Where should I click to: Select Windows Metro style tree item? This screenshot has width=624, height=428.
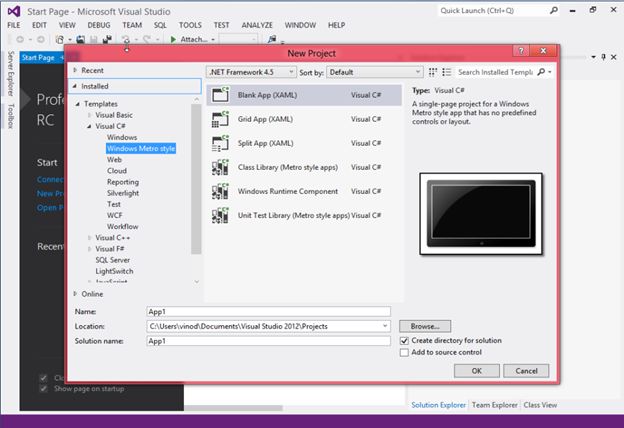tap(141, 149)
